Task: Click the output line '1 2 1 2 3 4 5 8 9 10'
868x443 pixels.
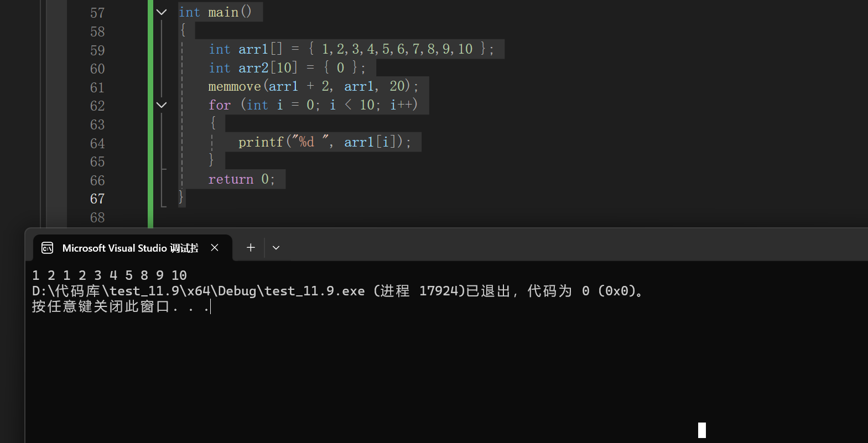Action: [x=110, y=275]
